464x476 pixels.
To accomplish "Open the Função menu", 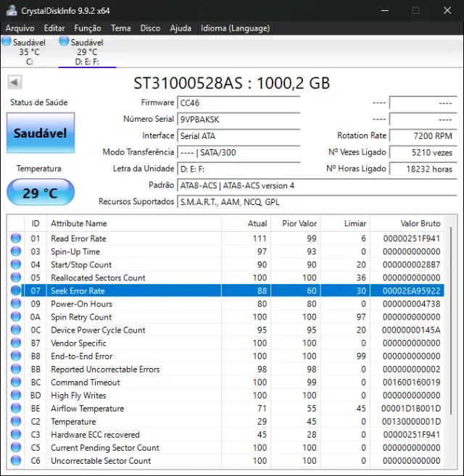I will (88, 28).
